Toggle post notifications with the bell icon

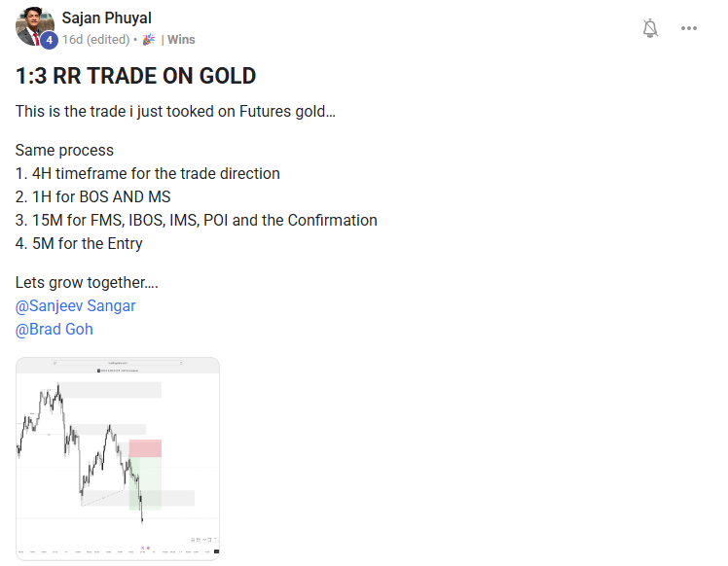(x=650, y=28)
